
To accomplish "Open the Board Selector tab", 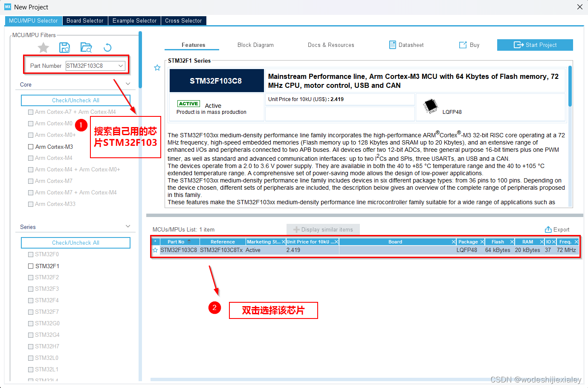I will click(85, 20).
